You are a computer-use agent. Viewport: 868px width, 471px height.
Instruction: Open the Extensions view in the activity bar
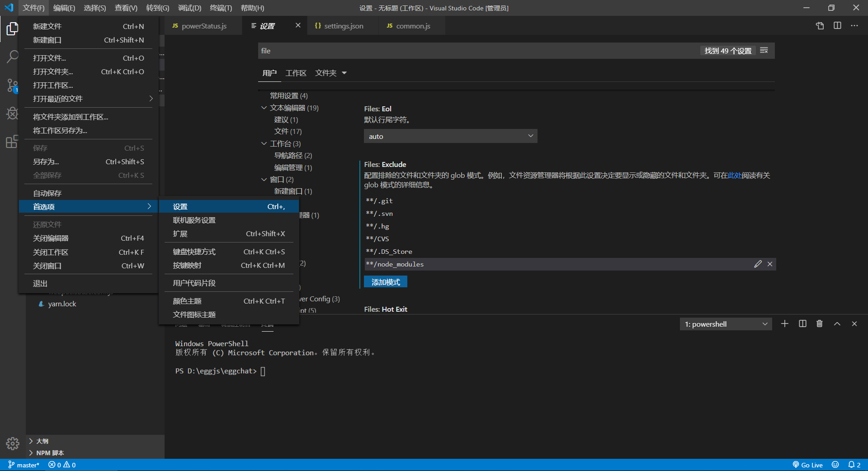(x=12, y=142)
